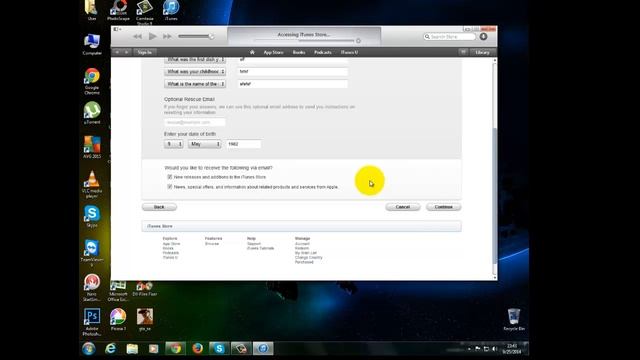Click the Sign In button

pyautogui.click(x=144, y=52)
